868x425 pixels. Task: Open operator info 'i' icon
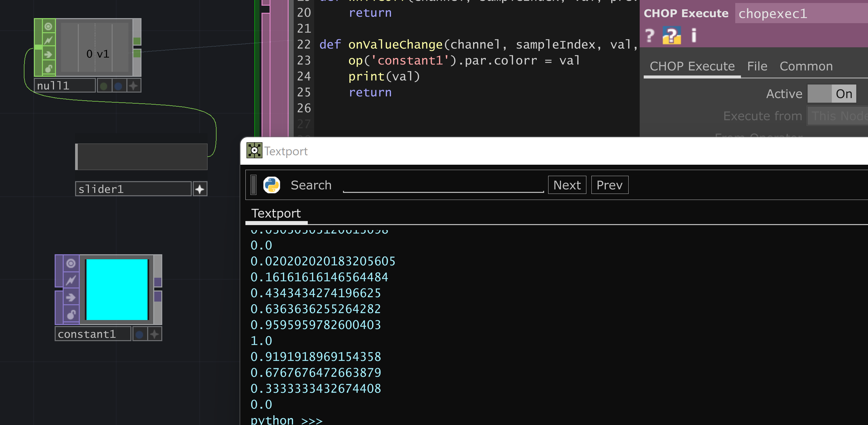click(693, 35)
